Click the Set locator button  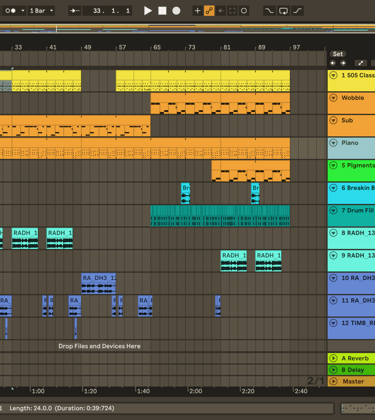point(338,54)
